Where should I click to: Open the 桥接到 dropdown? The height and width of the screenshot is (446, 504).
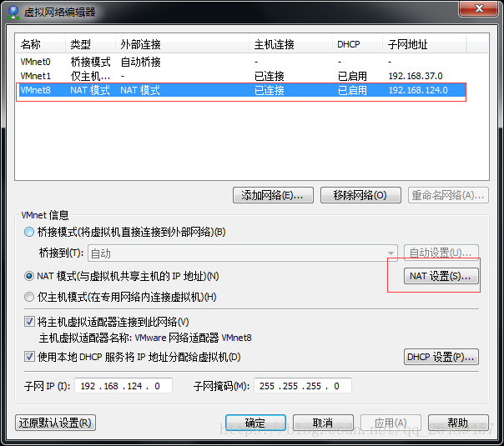coord(243,253)
